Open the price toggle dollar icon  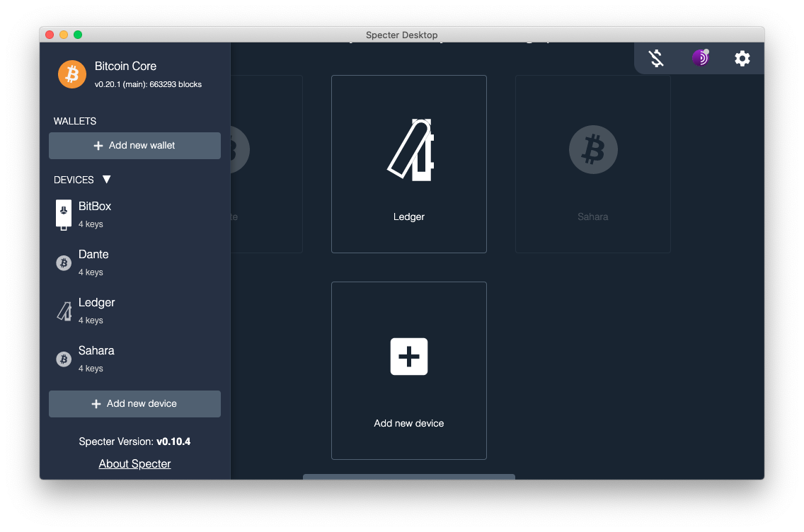point(656,59)
